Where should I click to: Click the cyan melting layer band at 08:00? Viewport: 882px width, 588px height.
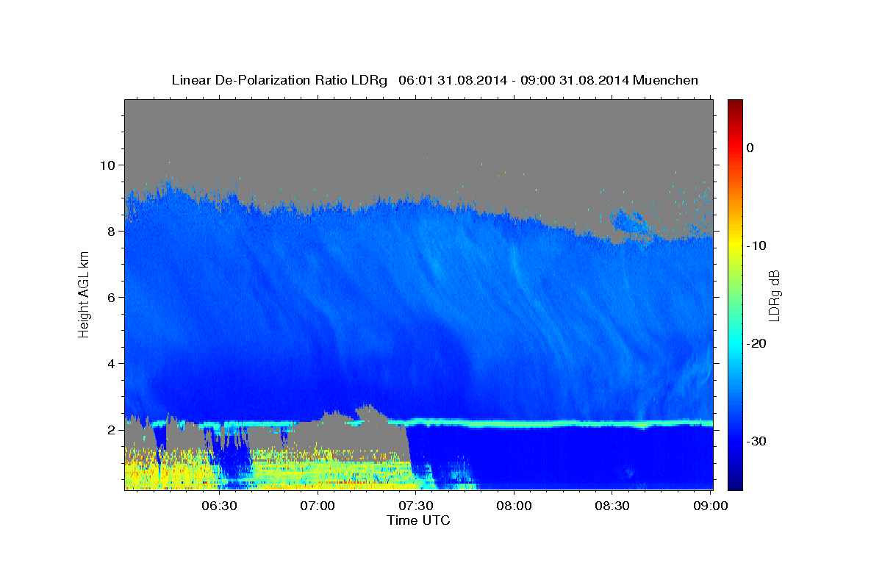pos(514,423)
